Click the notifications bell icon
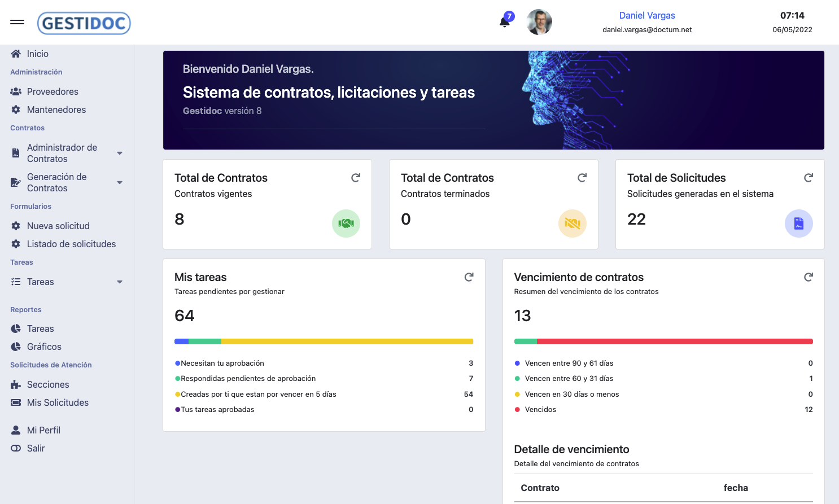Viewport: 839px width, 504px height. click(x=504, y=23)
